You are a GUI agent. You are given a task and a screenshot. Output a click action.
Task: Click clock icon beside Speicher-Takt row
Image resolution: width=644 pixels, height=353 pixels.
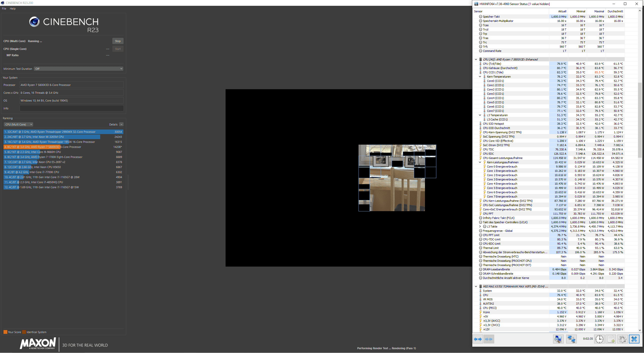481,17
